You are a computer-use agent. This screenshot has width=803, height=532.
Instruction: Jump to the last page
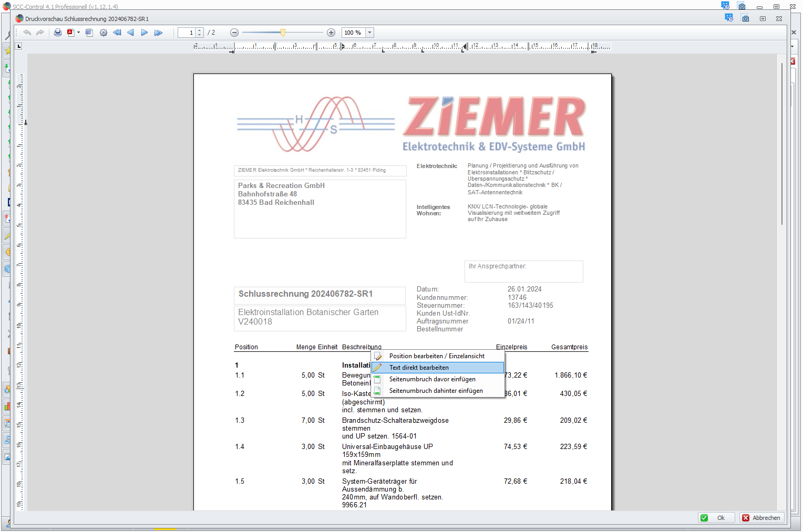(158, 33)
